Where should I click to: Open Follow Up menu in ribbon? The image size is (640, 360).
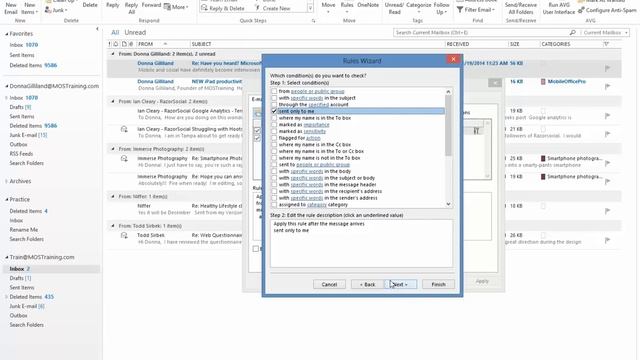(x=441, y=7)
